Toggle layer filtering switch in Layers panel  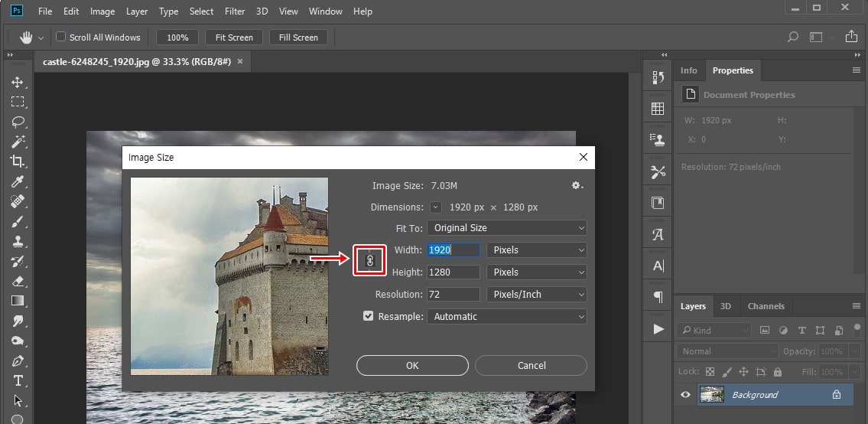[856, 331]
